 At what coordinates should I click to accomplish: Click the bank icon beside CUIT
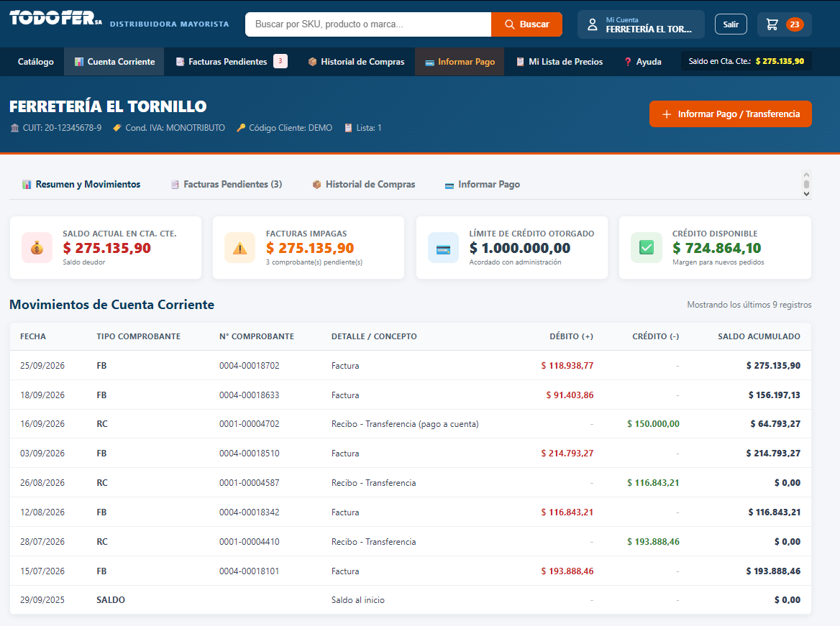[x=14, y=128]
